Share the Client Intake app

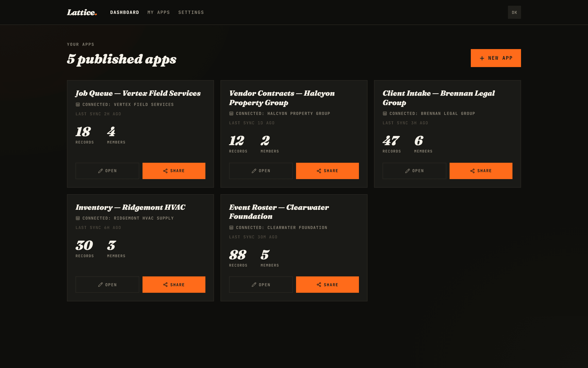[x=481, y=171]
